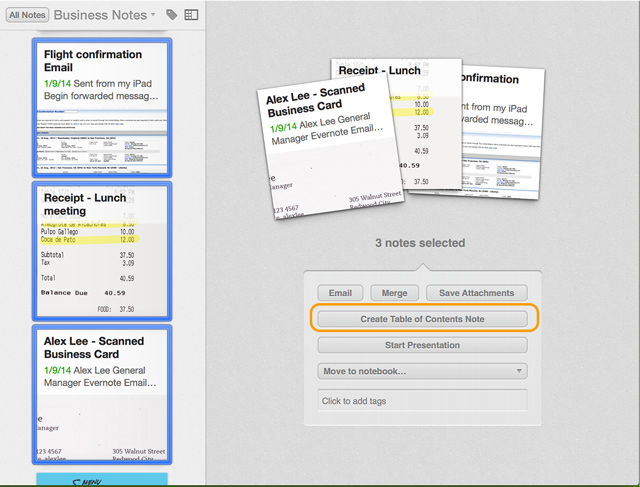Open the Business Notes notebook dropdown
The width and height of the screenshot is (640, 487).
click(104, 15)
